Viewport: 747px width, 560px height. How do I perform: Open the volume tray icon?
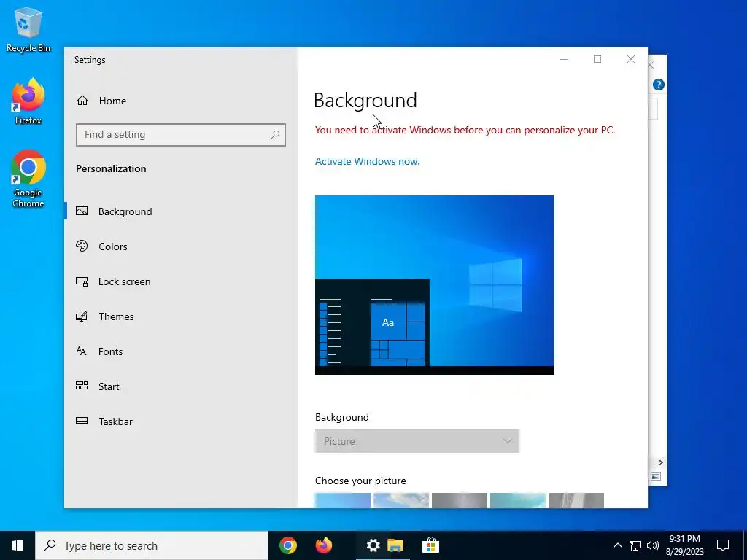[x=653, y=545]
